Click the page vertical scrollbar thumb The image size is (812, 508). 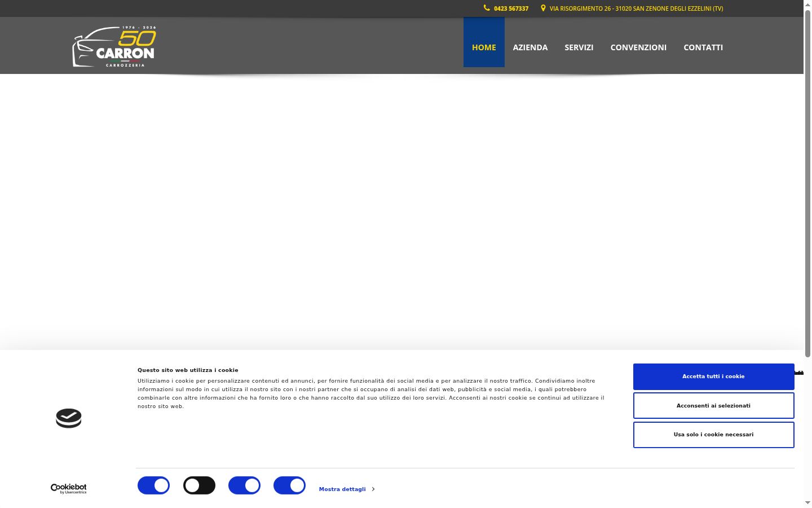tap(807, 183)
